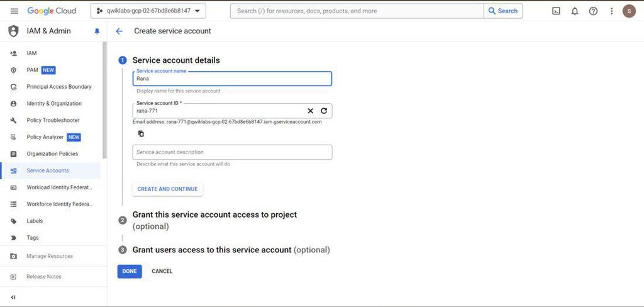The width and height of the screenshot is (644, 307).
Task: Unpin the IAM & Admin product
Action: [x=97, y=31]
